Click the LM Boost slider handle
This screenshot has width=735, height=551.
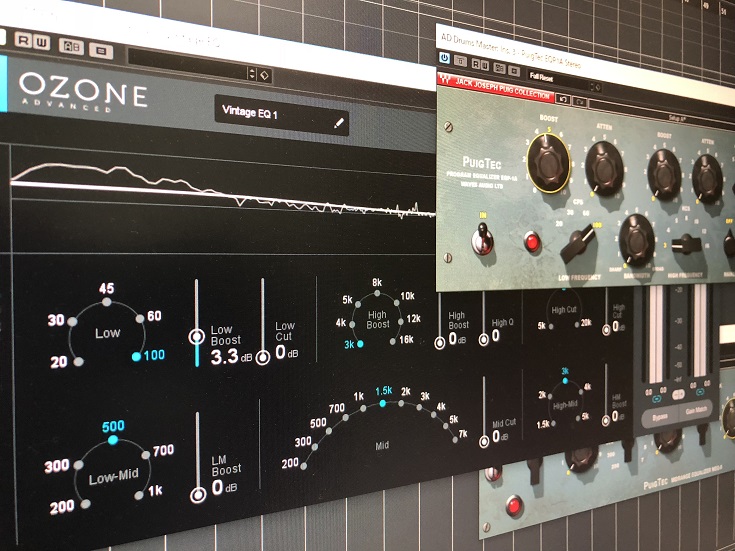pos(198,495)
